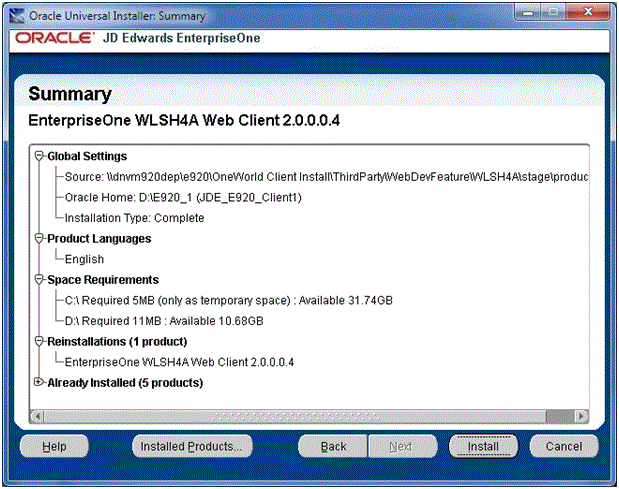
Task: Select the Source path row
Action: (326, 177)
